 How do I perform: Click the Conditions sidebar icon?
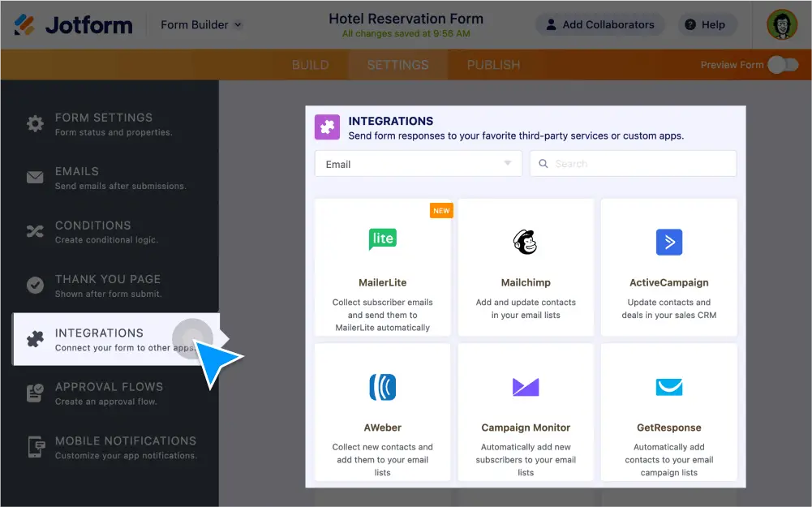[x=34, y=230]
